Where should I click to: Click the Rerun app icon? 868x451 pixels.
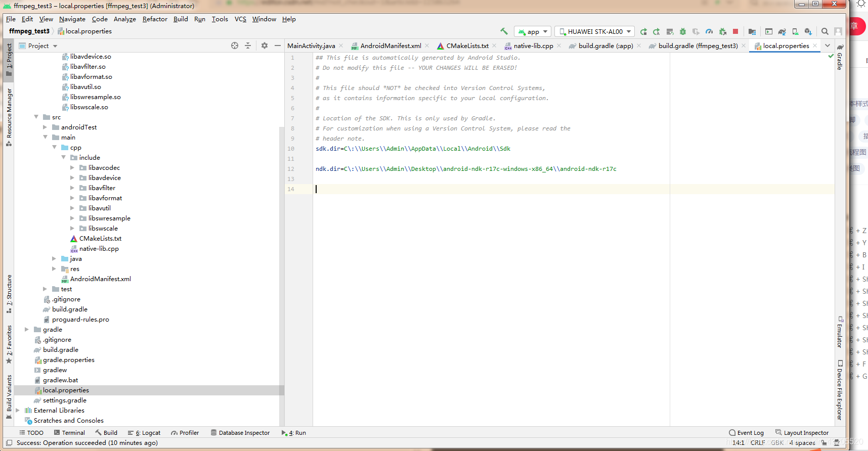(x=643, y=31)
